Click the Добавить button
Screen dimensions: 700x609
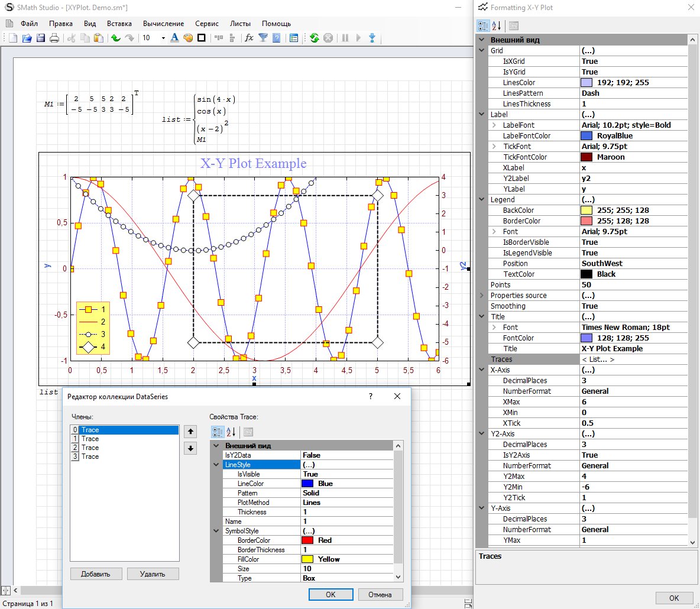pos(96,574)
